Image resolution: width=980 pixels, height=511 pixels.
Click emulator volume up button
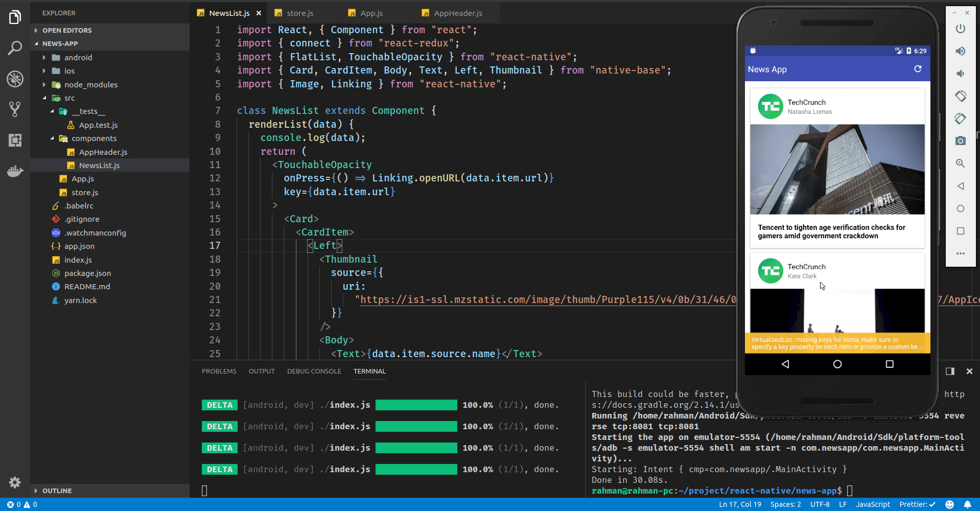click(961, 51)
